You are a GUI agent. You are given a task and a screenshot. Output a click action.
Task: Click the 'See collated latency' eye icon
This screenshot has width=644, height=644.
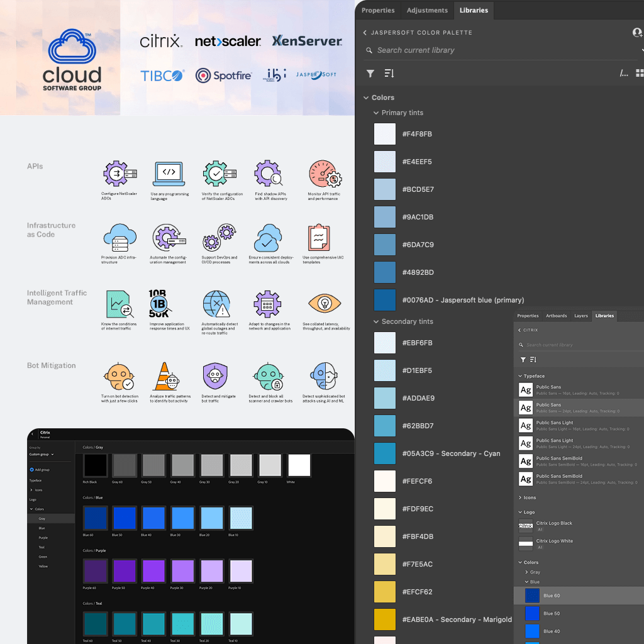[325, 304]
